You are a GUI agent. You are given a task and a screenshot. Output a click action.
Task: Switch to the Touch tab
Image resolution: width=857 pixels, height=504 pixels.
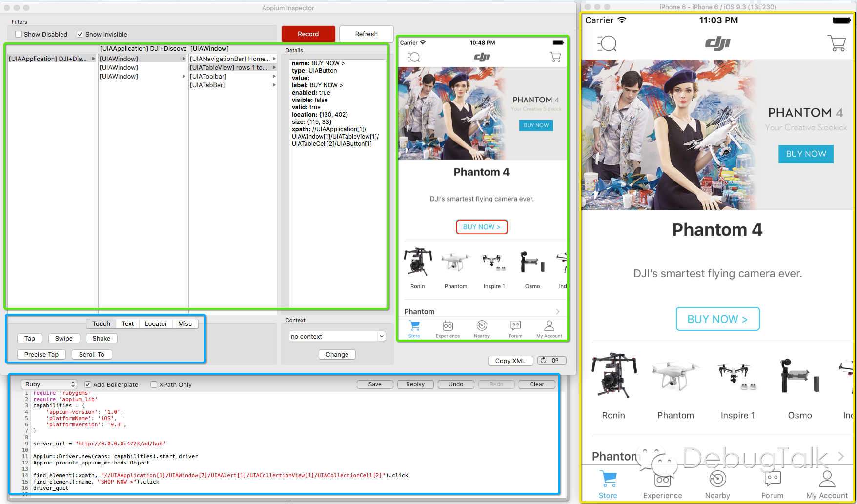(x=101, y=323)
